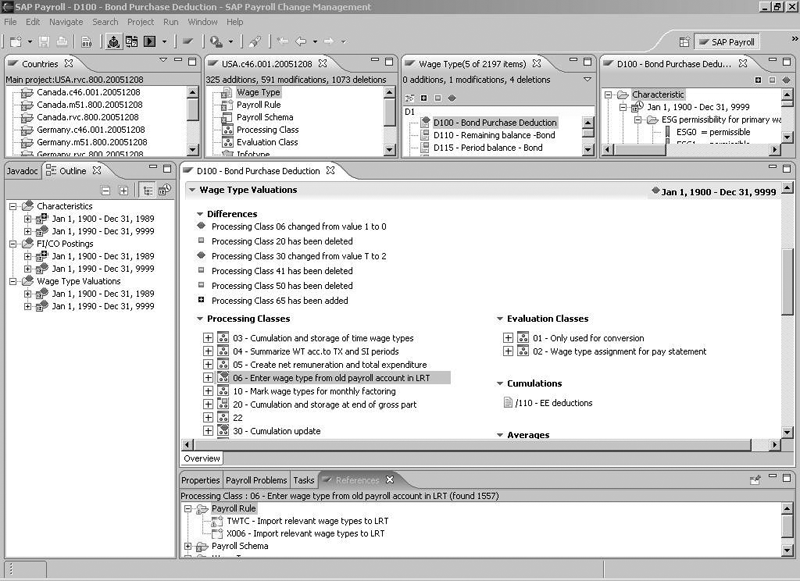Collapse the Characteristics node in Outline
The image size is (800, 581).
[13, 207]
